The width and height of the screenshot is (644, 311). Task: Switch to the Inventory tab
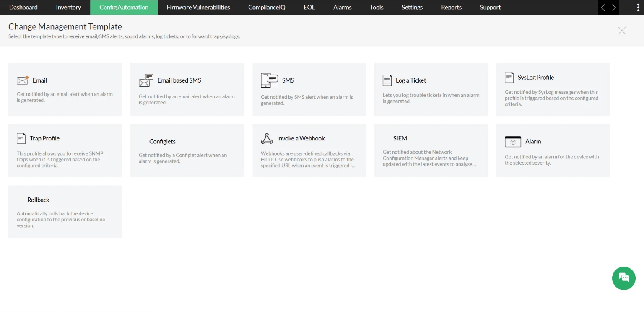coord(68,8)
